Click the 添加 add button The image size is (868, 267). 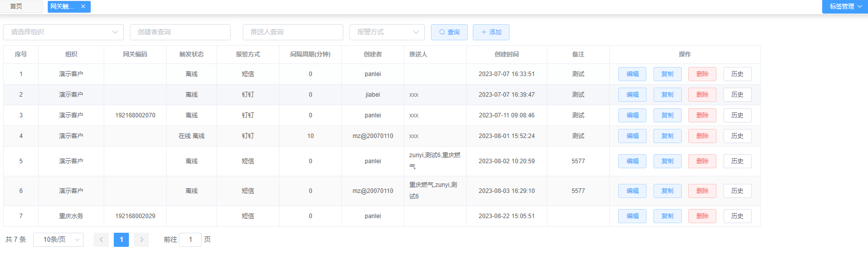[x=491, y=32]
